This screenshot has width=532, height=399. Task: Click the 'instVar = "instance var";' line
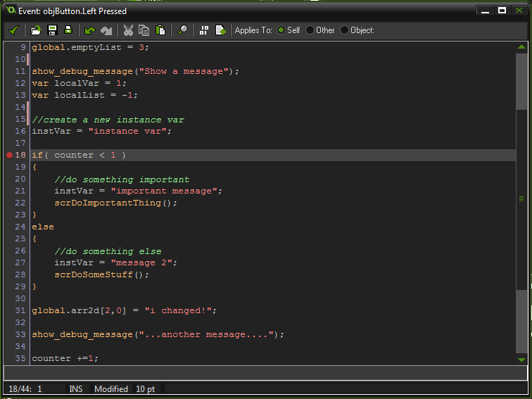[x=102, y=132]
